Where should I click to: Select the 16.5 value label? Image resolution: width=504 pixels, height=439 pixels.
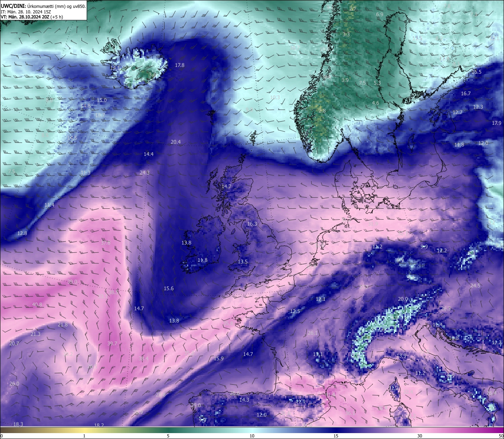click(476, 72)
